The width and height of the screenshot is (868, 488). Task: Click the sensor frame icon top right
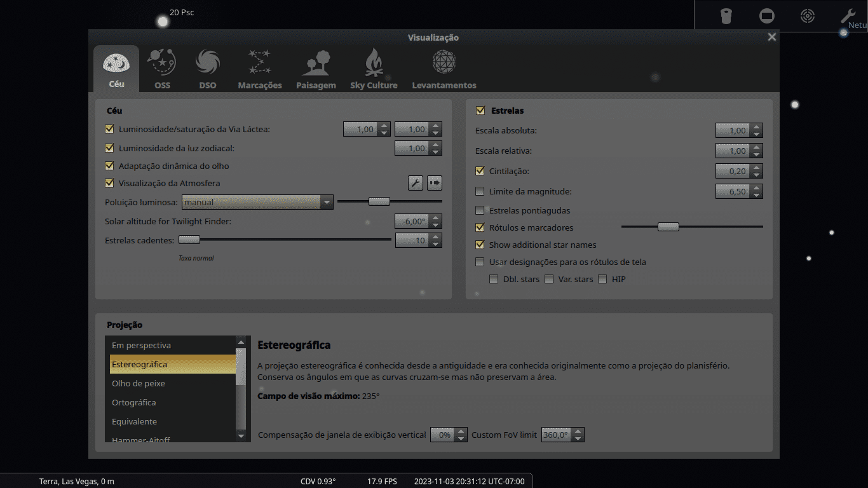pos(767,16)
